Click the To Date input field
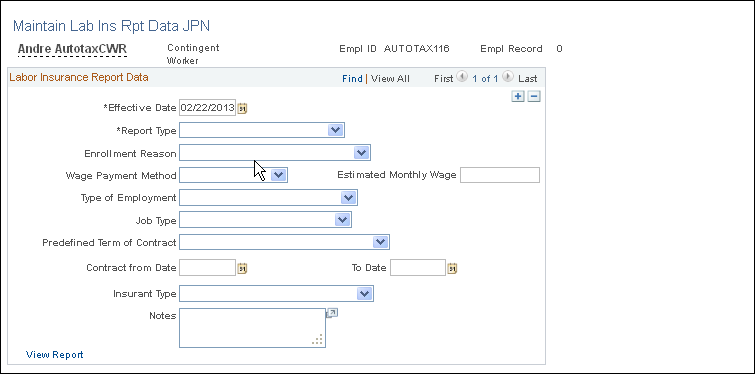The image size is (755, 374). tap(418, 268)
